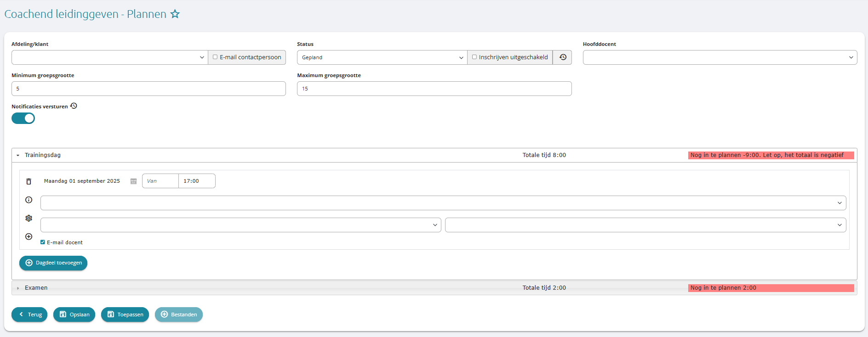Open left dropdown beside gear icon
Screen dimensions: 868x337
[x=241, y=225]
